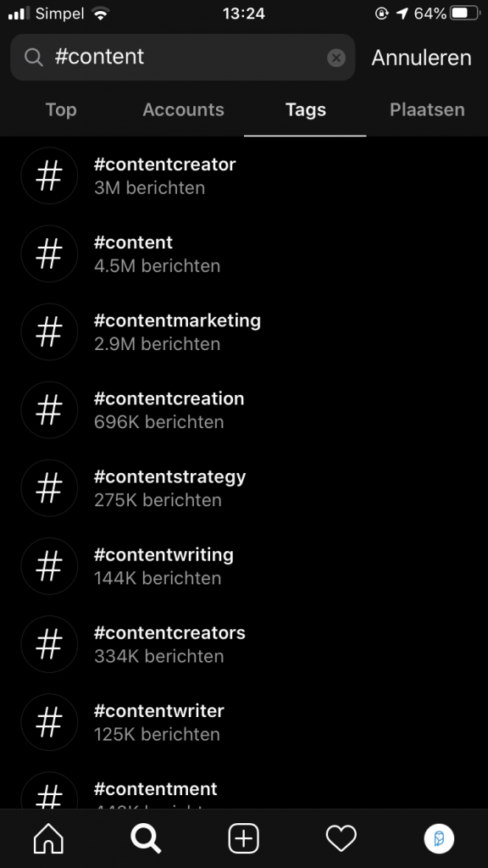Open the profile avatar in bottom bar
The width and height of the screenshot is (488, 868).
tap(439, 838)
